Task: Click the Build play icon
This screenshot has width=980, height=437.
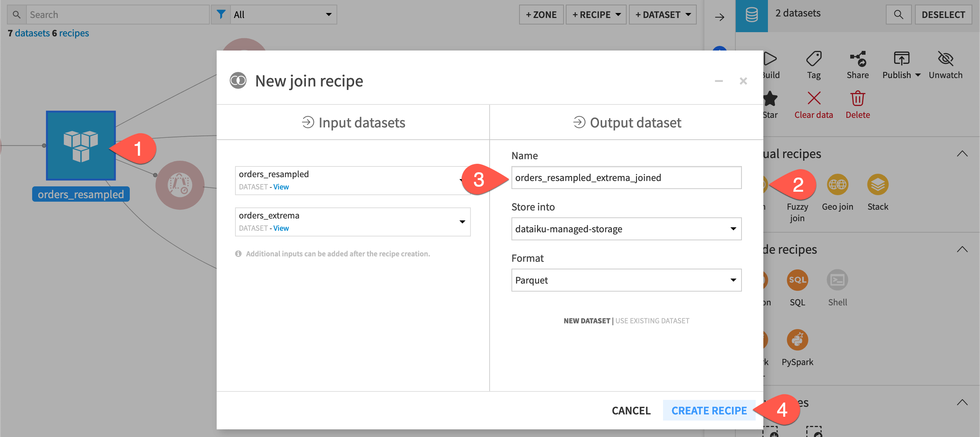Action: 770,59
